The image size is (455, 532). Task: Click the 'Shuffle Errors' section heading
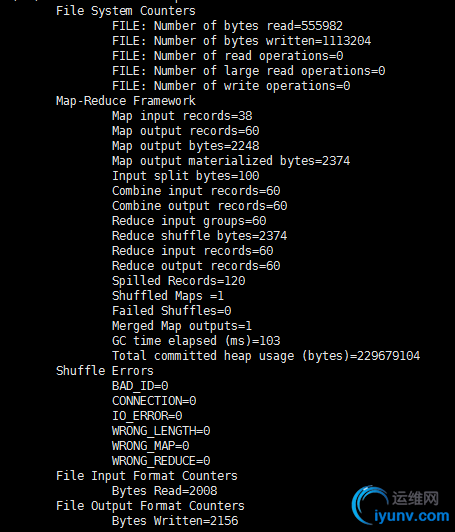tap(105, 370)
